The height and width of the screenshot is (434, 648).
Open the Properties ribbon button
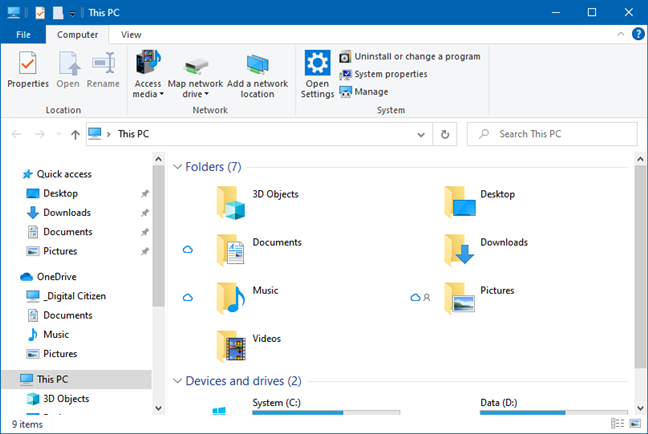tap(28, 69)
